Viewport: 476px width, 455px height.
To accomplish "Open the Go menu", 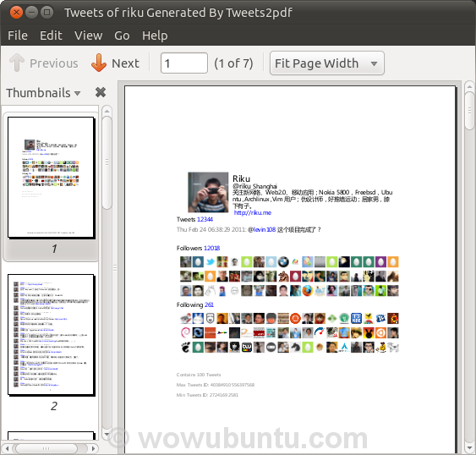I will 122,36.
